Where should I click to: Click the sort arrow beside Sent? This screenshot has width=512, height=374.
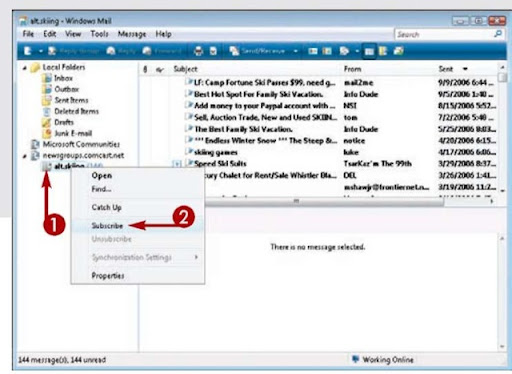tap(465, 69)
